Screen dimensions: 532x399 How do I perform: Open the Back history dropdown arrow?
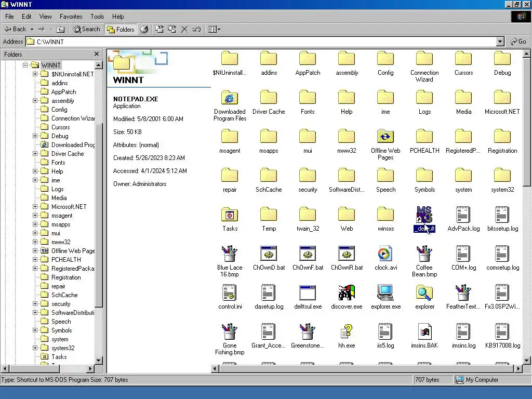point(32,29)
